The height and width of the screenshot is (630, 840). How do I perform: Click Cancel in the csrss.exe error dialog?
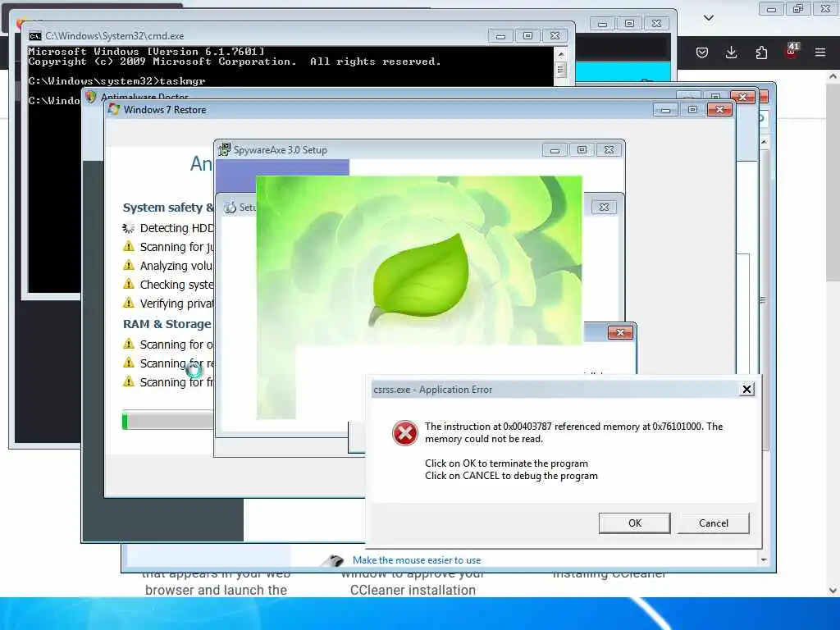point(713,523)
